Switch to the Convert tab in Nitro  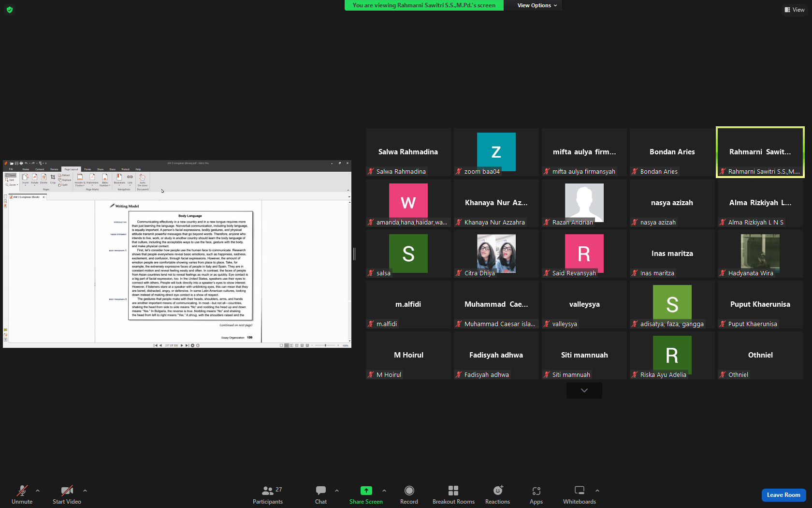point(40,169)
